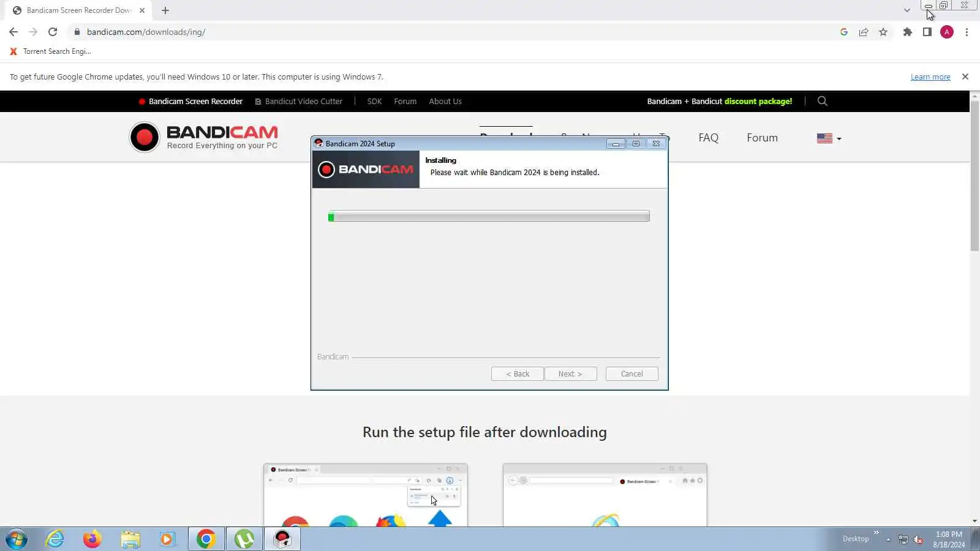The image size is (980, 551).
Task: Click the site info lock icon
Action: (x=77, y=32)
